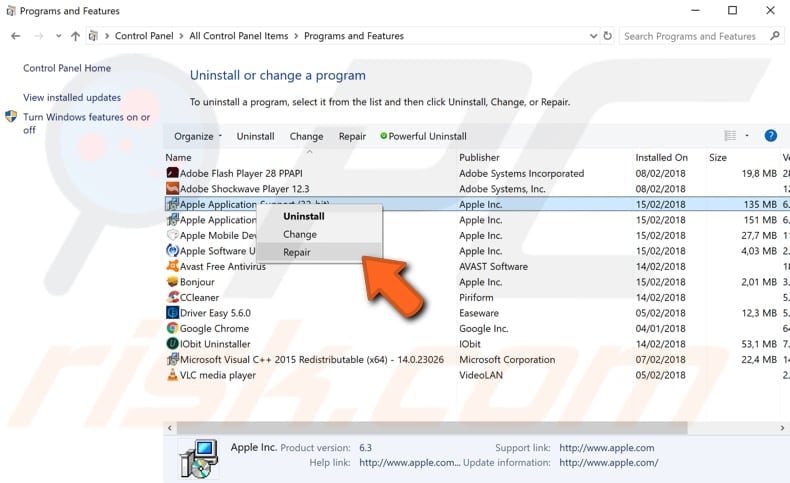This screenshot has height=483, width=790.
Task: Click the Apple Mobile Device icon
Action: point(172,235)
